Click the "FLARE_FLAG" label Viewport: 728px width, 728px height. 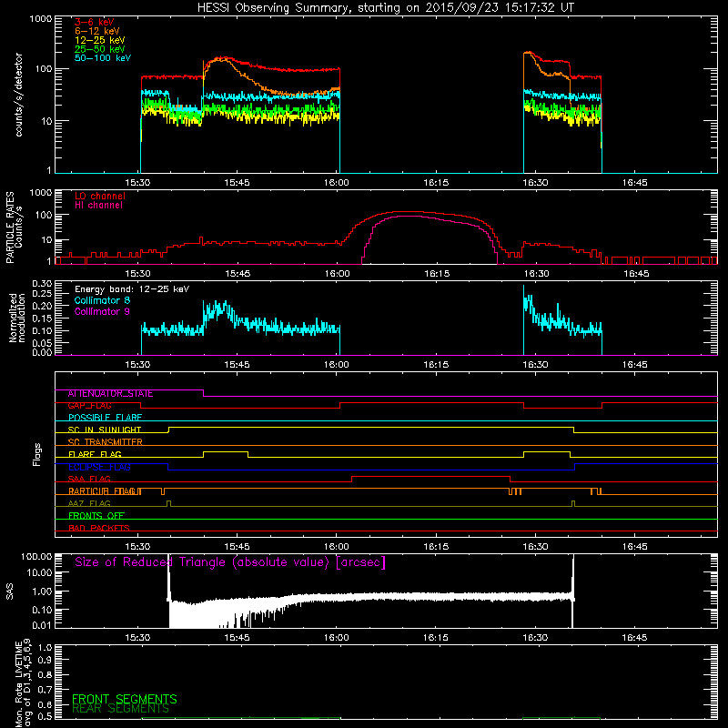pos(95,454)
